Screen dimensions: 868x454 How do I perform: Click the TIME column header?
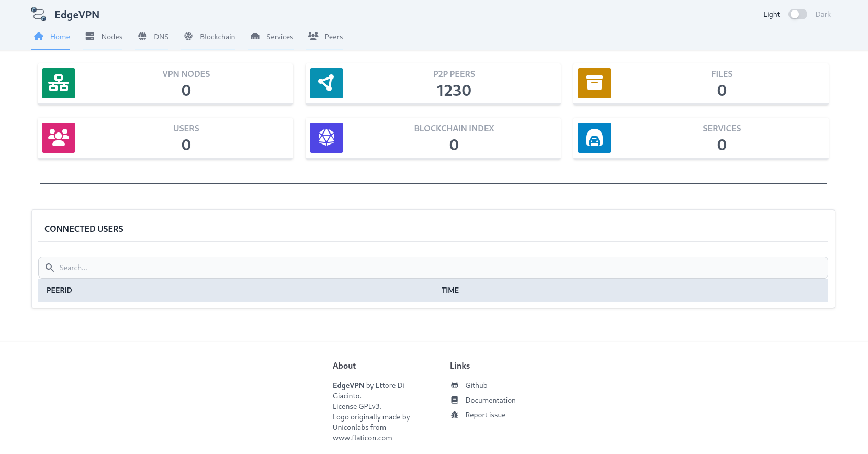450,290
